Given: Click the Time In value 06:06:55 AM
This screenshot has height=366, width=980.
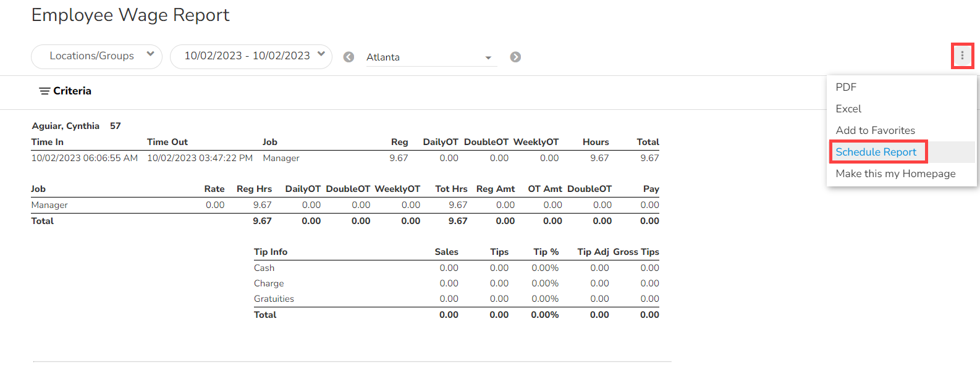Looking at the screenshot, I should click(85, 158).
